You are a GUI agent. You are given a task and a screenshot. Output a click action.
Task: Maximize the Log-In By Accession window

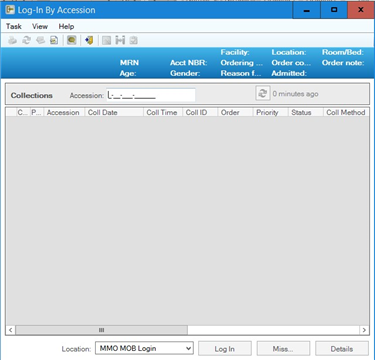point(334,10)
